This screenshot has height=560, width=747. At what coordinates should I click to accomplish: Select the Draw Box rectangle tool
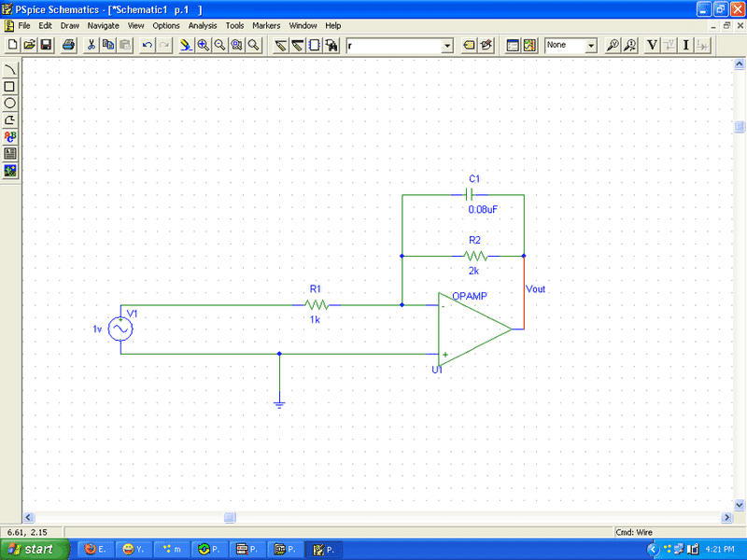(x=10, y=87)
